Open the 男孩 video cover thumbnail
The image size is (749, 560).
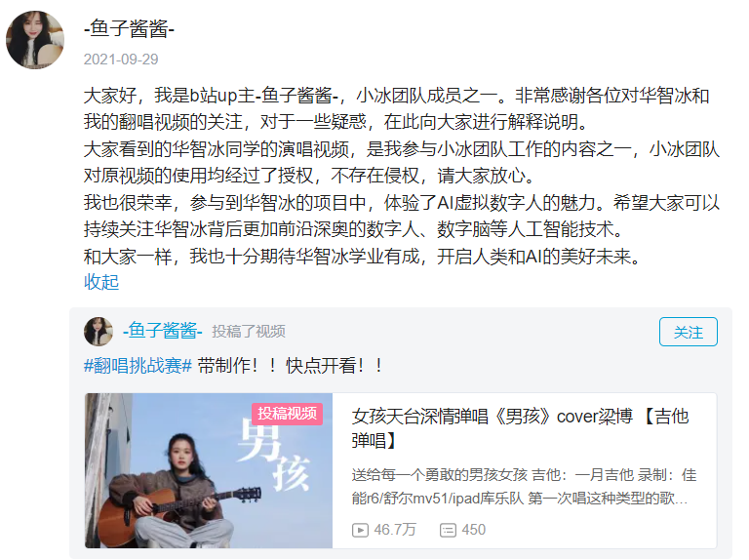click(x=209, y=470)
